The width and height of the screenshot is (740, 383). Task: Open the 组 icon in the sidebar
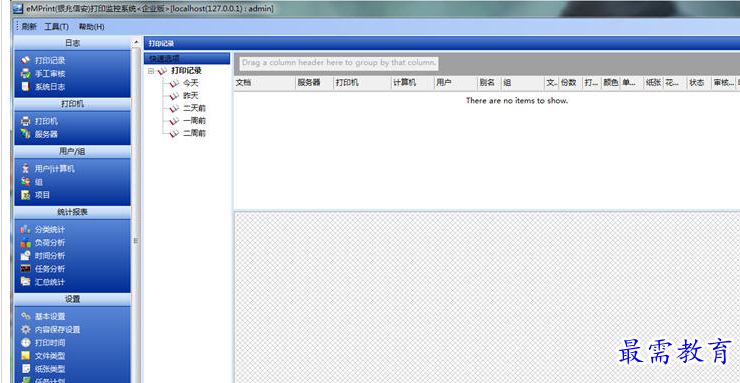point(25,182)
